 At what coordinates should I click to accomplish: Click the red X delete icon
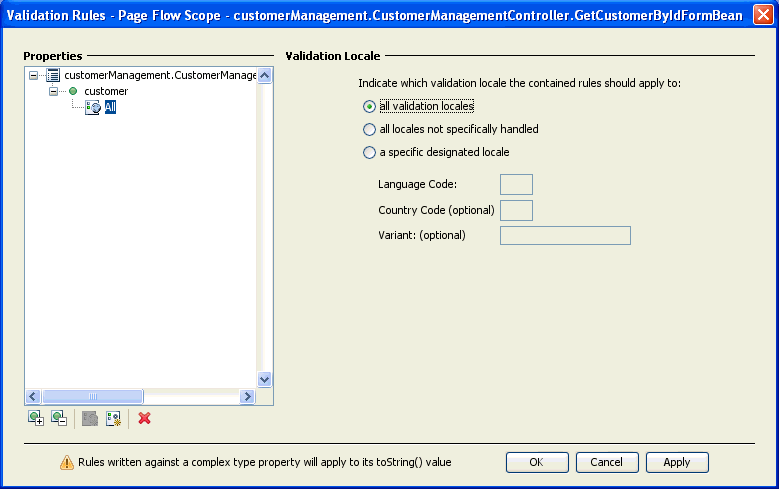pyautogui.click(x=145, y=418)
